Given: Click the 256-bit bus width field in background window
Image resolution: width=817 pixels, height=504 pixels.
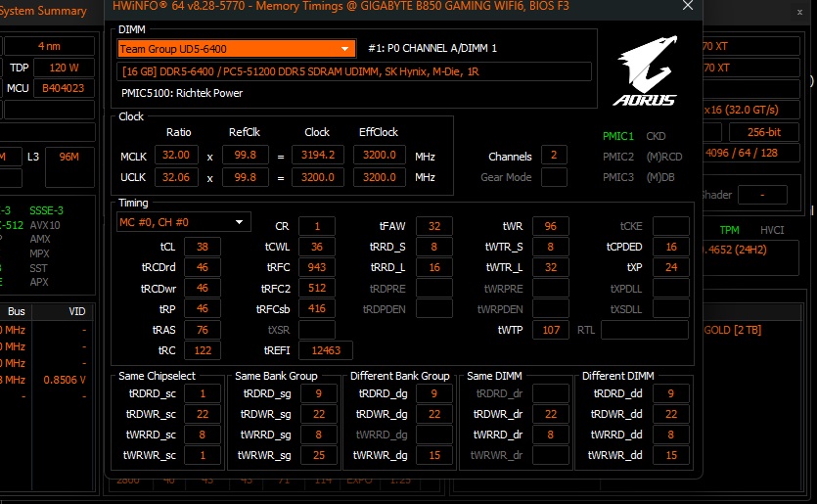Looking at the screenshot, I should click(x=764, y=132).
